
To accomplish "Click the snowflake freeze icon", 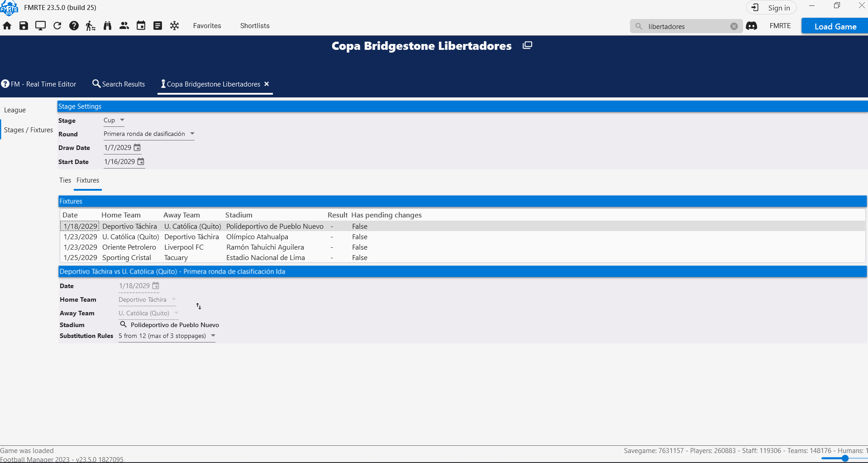I will [x=174, y=26].
